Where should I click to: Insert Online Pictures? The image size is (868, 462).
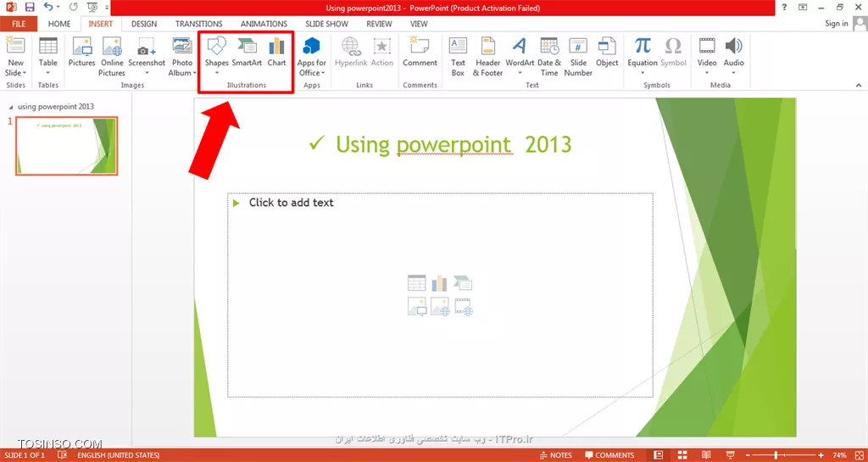click(x=112, y=57)
